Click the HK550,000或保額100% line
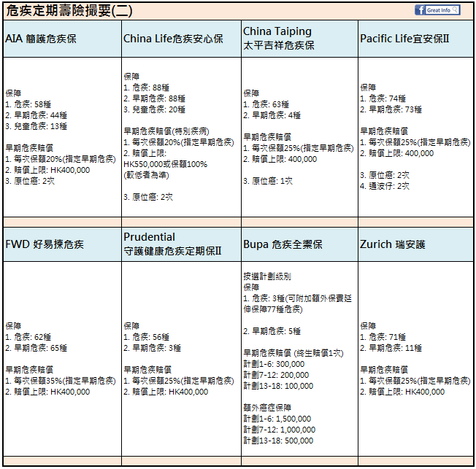Screen dimensions: 476x469 click(x=166, y=164)
